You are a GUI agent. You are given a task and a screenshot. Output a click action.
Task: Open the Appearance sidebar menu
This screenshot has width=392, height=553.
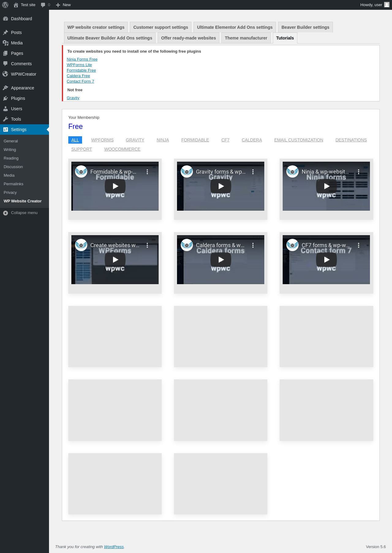22,88
